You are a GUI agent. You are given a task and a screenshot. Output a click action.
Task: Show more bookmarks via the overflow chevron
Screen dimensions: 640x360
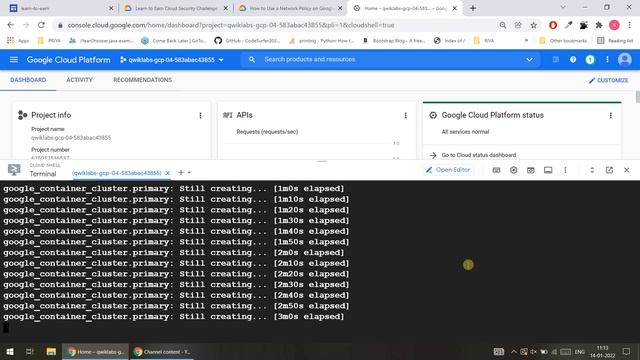(526, 40)
